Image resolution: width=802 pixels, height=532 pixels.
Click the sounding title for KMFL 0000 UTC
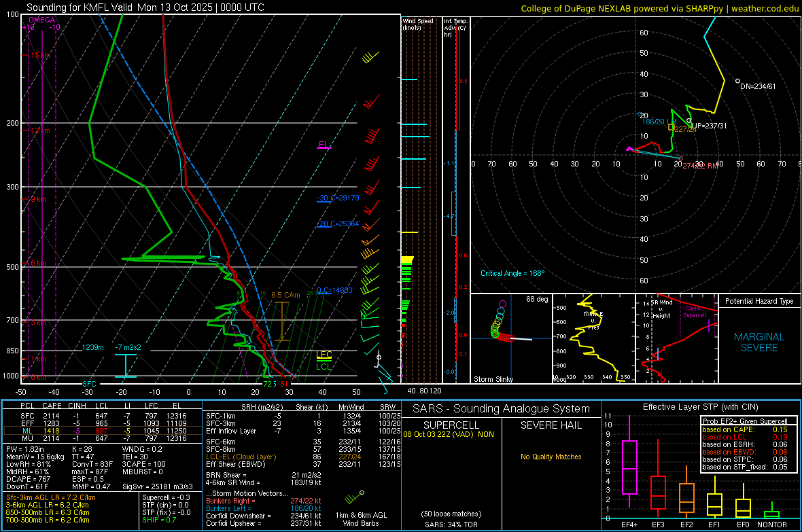145,7
